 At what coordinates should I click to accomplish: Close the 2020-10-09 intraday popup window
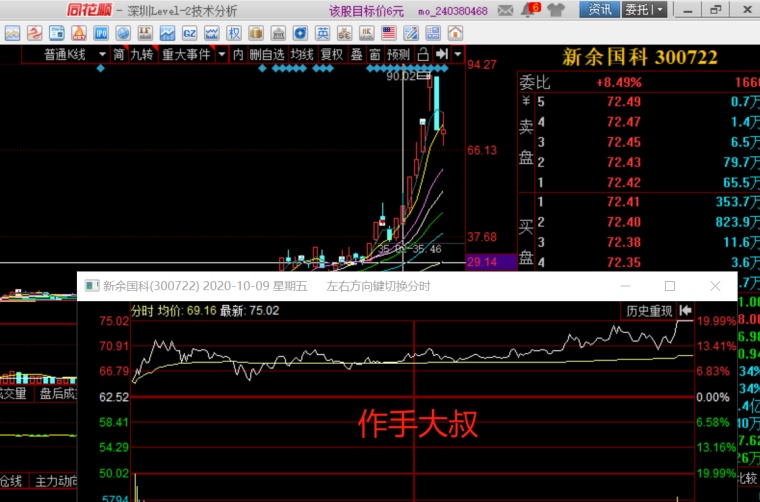point(715,286)
